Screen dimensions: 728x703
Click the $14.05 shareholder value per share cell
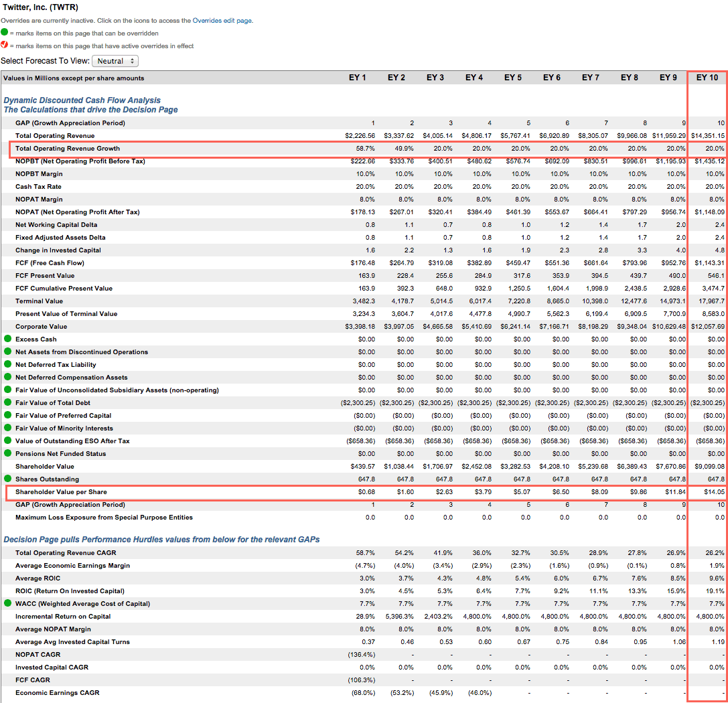714,492
